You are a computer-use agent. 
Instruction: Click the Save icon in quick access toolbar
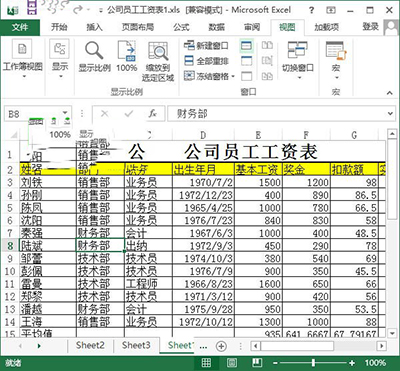point(32,8)
